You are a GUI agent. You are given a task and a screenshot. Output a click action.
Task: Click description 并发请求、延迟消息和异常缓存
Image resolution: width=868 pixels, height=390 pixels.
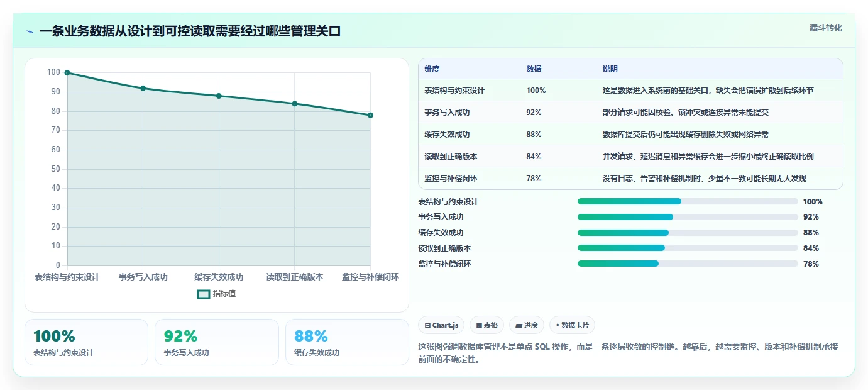(x=708, y=157)
